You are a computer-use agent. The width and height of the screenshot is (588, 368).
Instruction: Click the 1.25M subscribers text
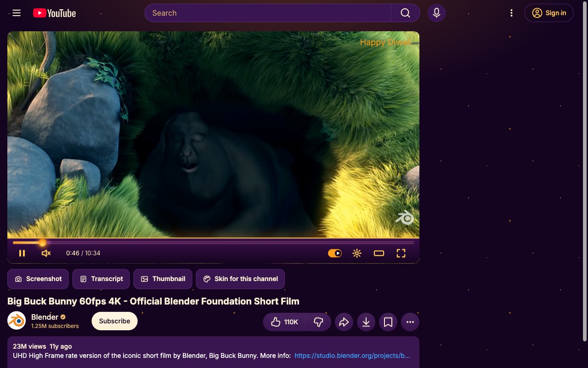coord(55,326)
